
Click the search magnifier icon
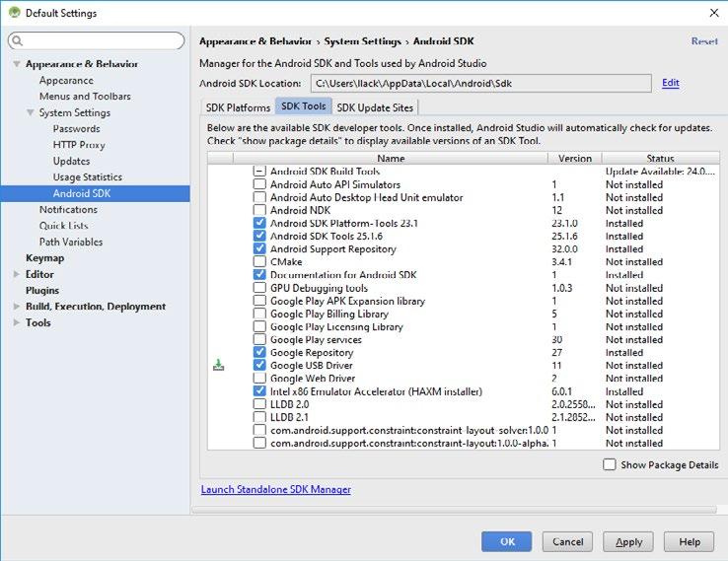17,40
